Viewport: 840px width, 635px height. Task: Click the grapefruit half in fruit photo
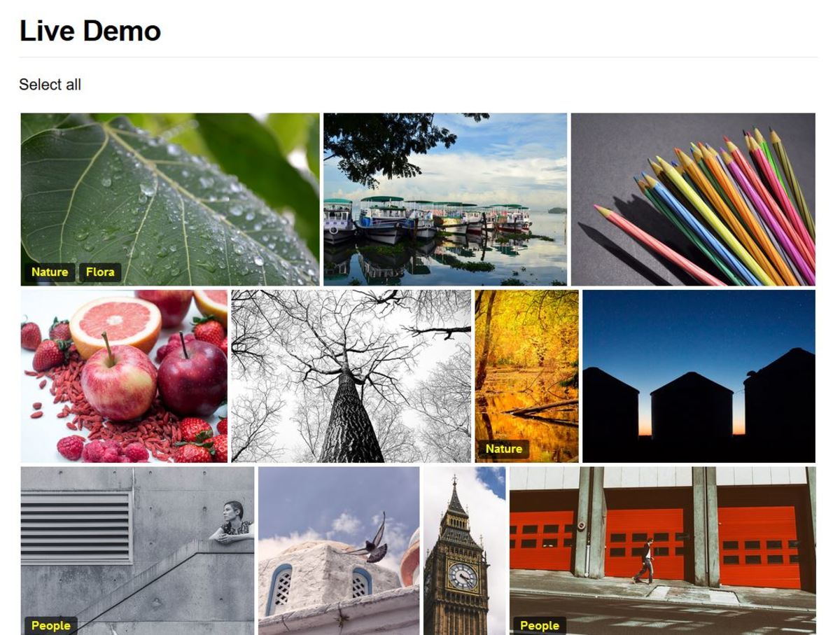(115, 326)
